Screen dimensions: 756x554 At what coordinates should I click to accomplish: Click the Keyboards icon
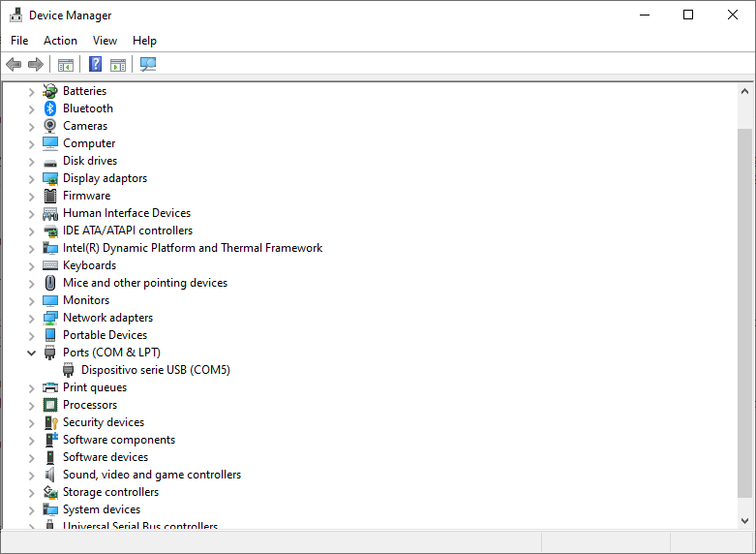click(50, 265)
